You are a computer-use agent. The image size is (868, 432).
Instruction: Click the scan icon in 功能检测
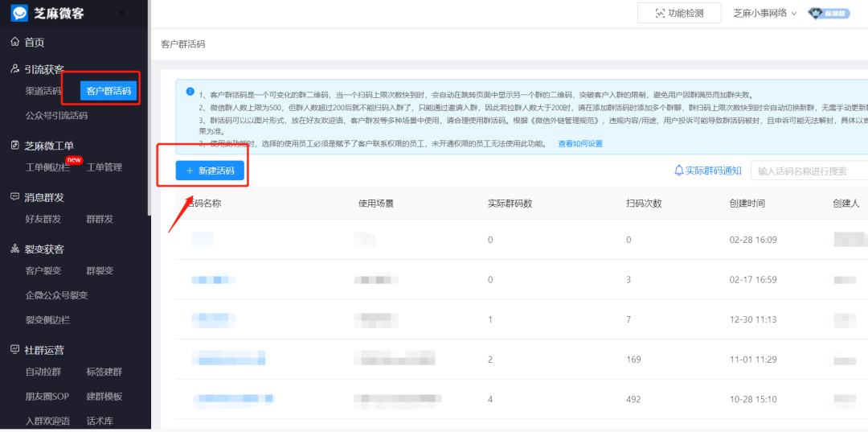pos(660,14)
